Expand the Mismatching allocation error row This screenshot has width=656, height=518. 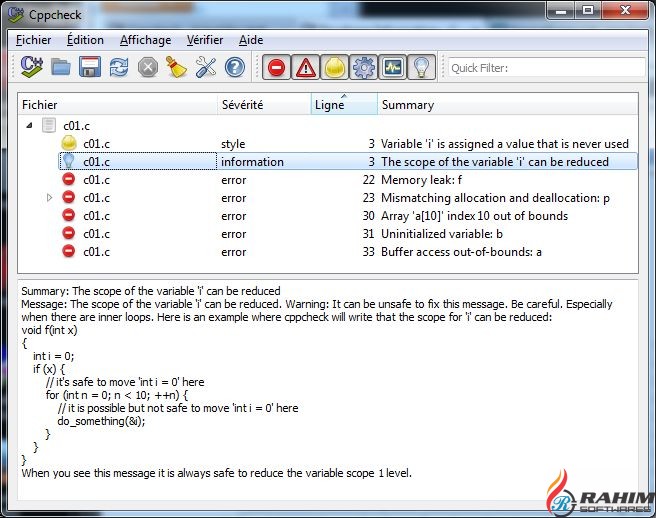[49, 197]
